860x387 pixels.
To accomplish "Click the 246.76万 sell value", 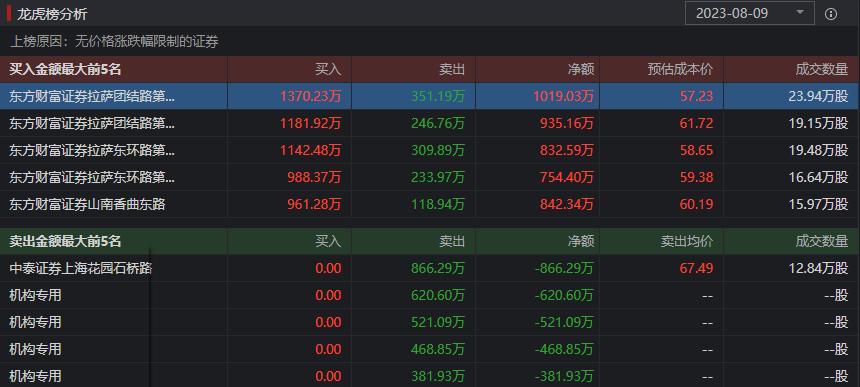I will 438,123.
